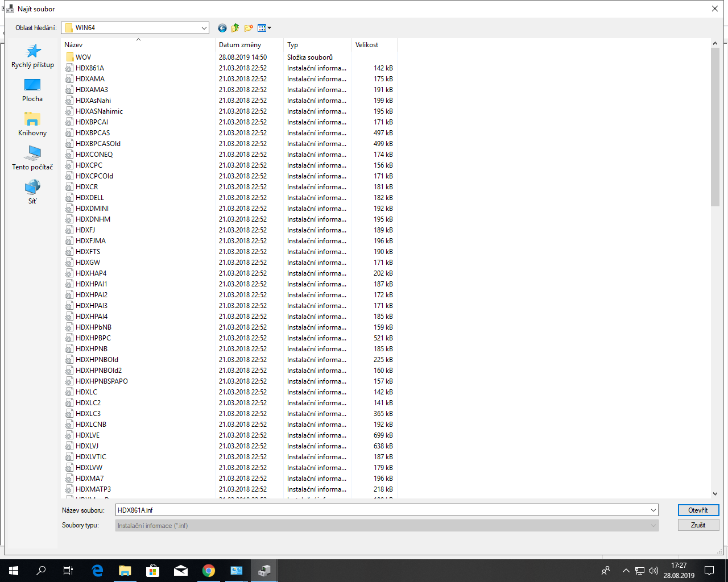Select the WOV folder
The image size is (728, 582).
(83, 57)
